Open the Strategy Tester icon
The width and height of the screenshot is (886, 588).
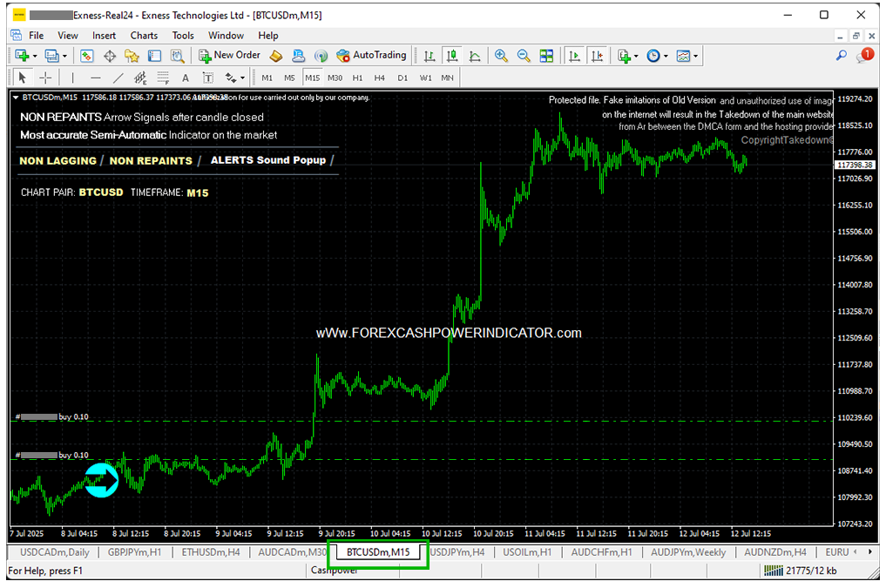tap(178, 56)
